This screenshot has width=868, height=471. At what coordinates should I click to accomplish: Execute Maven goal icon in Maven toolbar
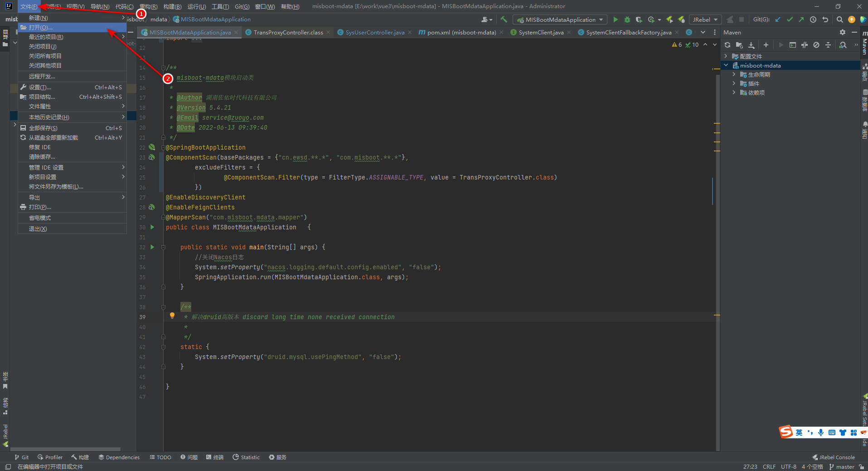pos(792,45)
